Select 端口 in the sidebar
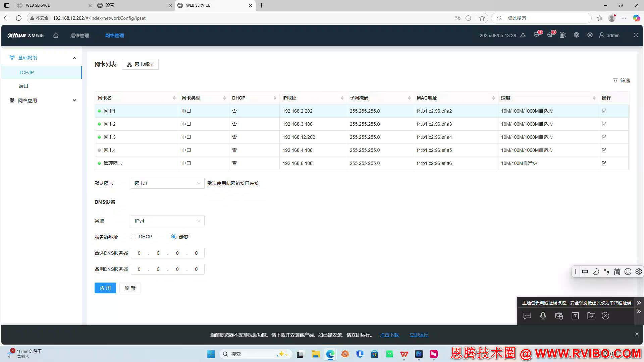 (41, 86)
